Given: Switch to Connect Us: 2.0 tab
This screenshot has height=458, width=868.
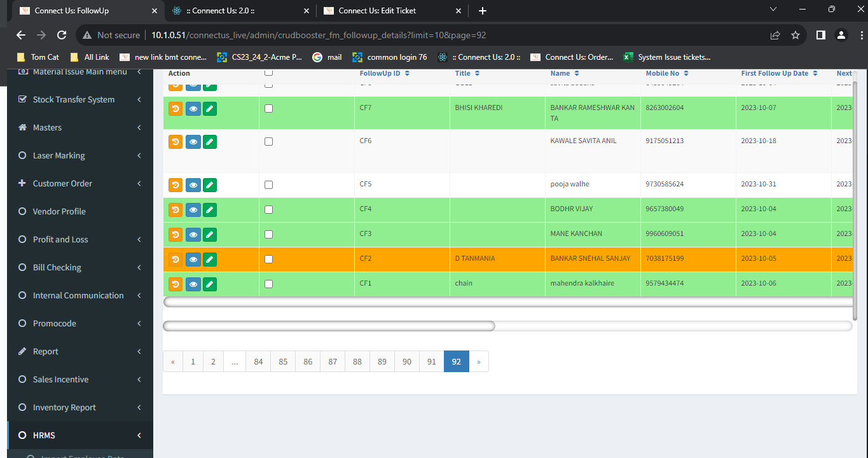Looking at the screenshot, I should [x=239, y=11].
